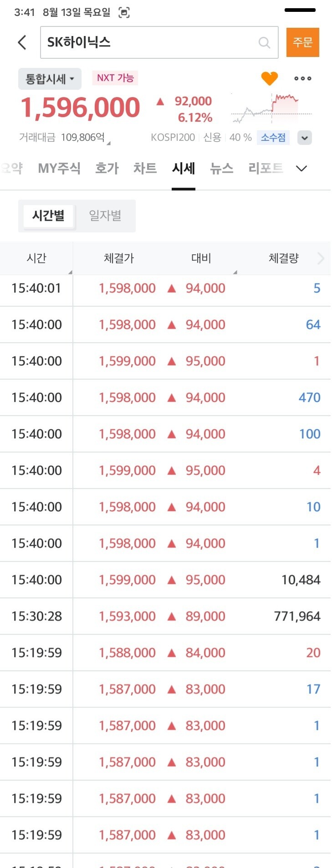This screenshot has width=333, height=868.
Task: Tap the back arrow icon
Action: (x=22, y=42)
